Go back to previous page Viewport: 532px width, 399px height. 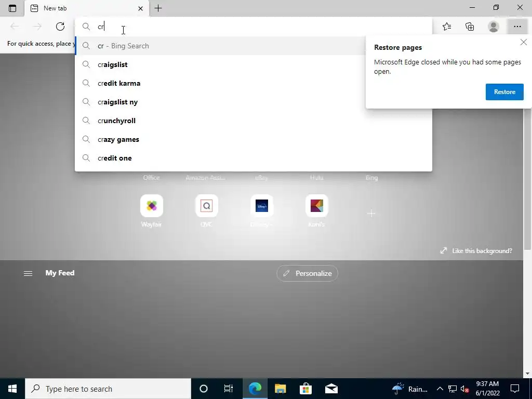coord(15,26)
